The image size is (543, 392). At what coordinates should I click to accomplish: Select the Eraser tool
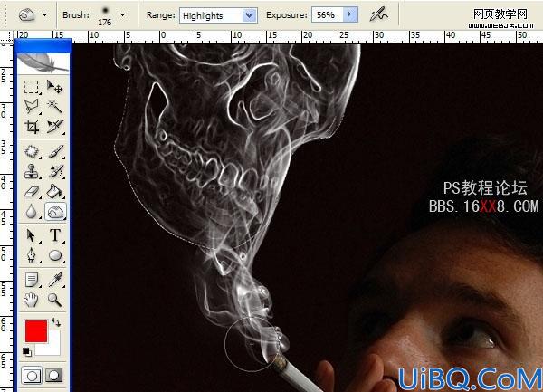coord(32,192)
